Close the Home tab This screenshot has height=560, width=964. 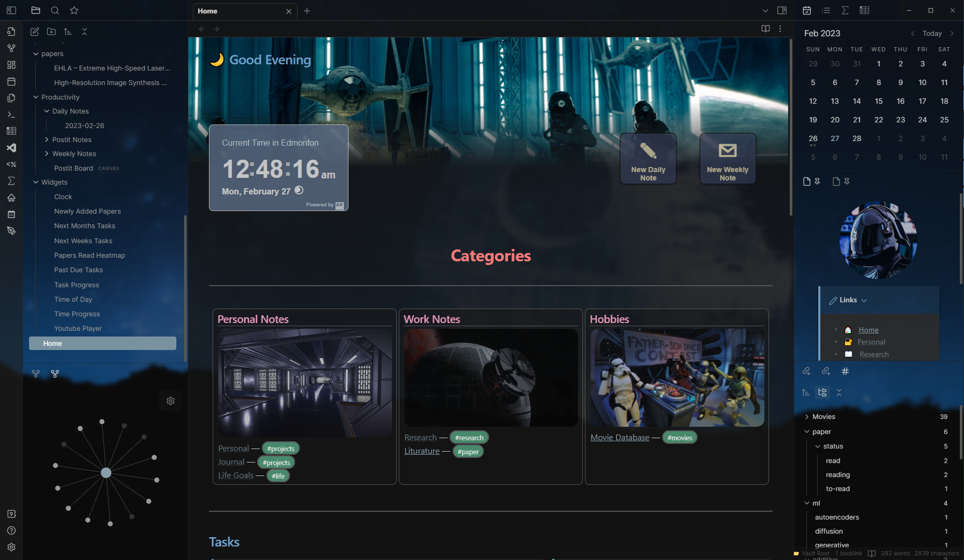289,11
